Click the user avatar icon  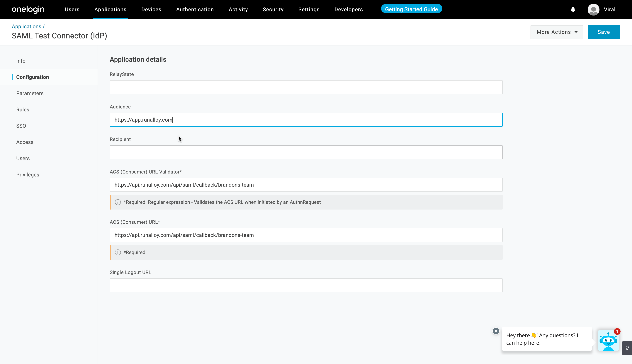593,9
